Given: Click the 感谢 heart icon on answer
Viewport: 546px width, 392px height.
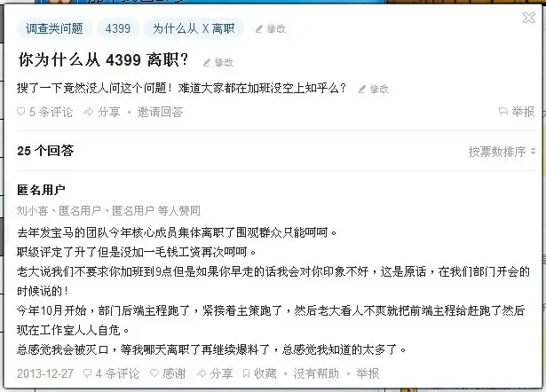Looking at the screenshot, I should tap(154, 373).
